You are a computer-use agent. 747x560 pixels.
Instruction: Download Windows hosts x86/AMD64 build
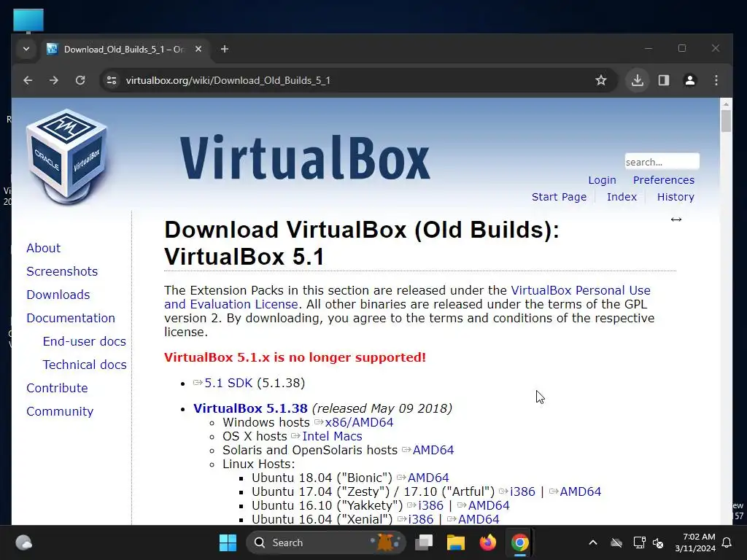point(359,422)
